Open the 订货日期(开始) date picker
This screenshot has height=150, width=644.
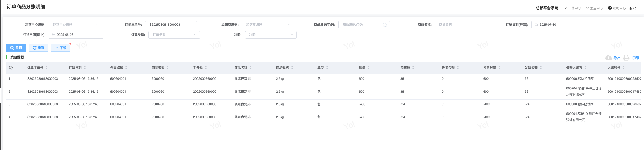[x=559, y=25]
